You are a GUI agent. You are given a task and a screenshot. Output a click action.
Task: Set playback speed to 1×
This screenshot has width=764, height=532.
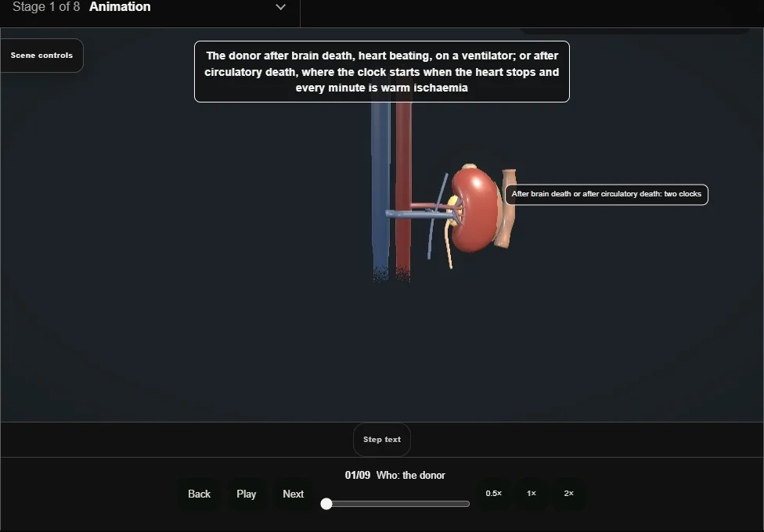point(531,494)
